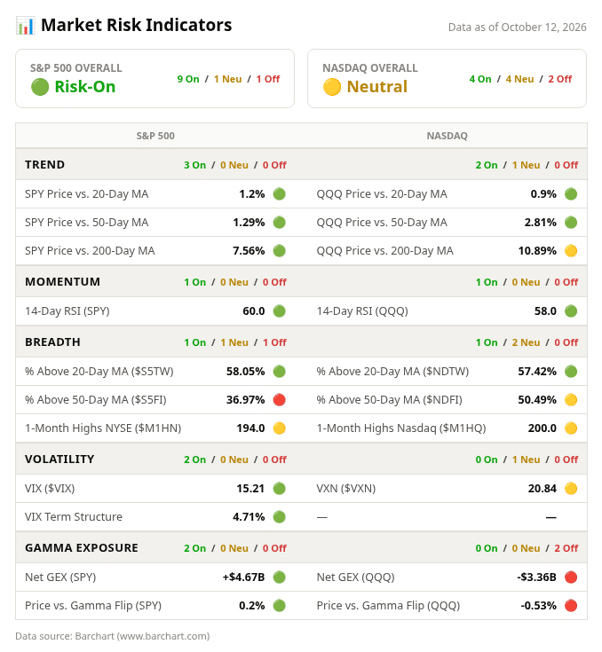Click the green dot for VIX Term Structure
This screenshot has width=602, height=652.
pos(279,517)
